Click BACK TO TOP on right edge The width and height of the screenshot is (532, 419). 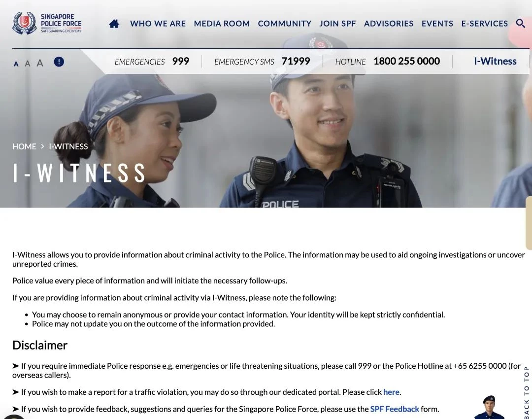pyautogui.click(x=526, y=392)
